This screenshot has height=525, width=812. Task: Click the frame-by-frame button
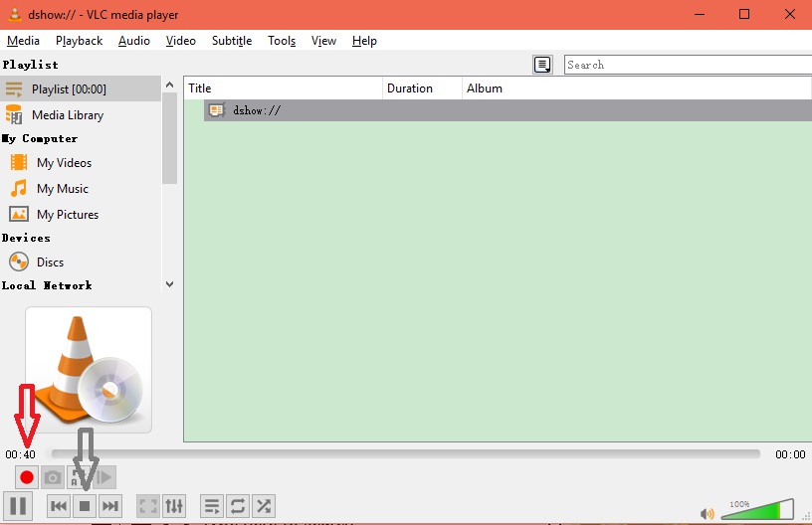point(104,477)
